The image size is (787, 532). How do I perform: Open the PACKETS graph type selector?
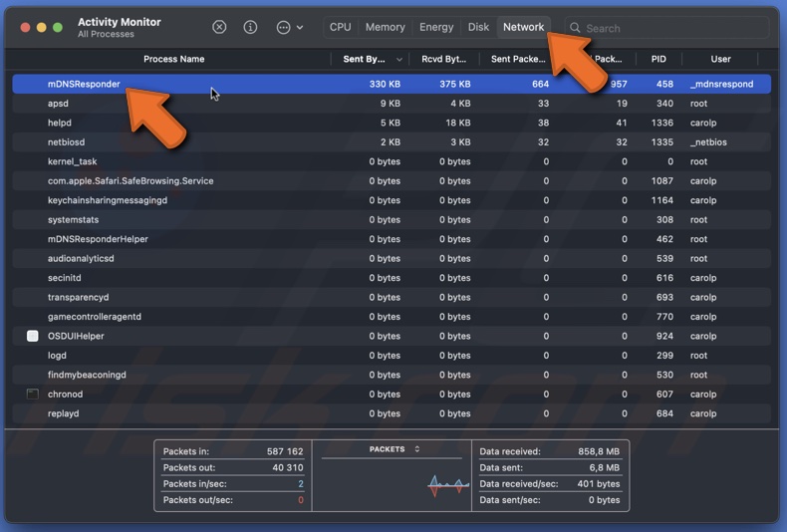pos(394,449)
